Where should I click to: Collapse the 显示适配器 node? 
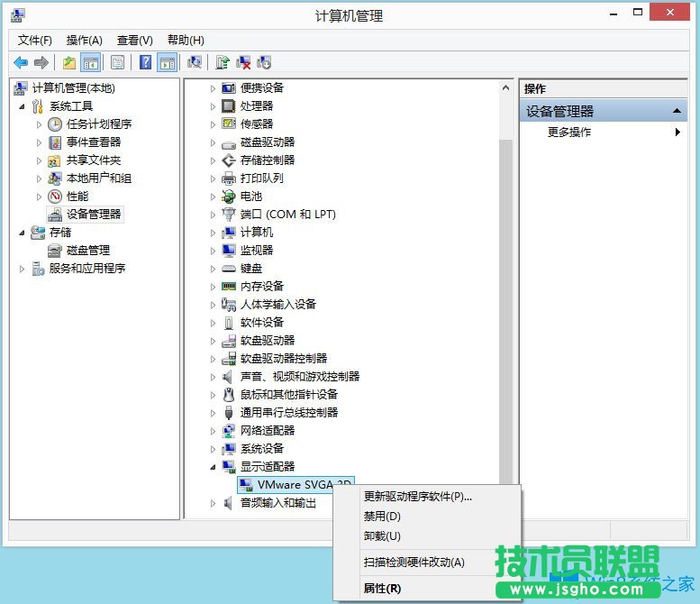pyautogui.click(x=213, y=467)
